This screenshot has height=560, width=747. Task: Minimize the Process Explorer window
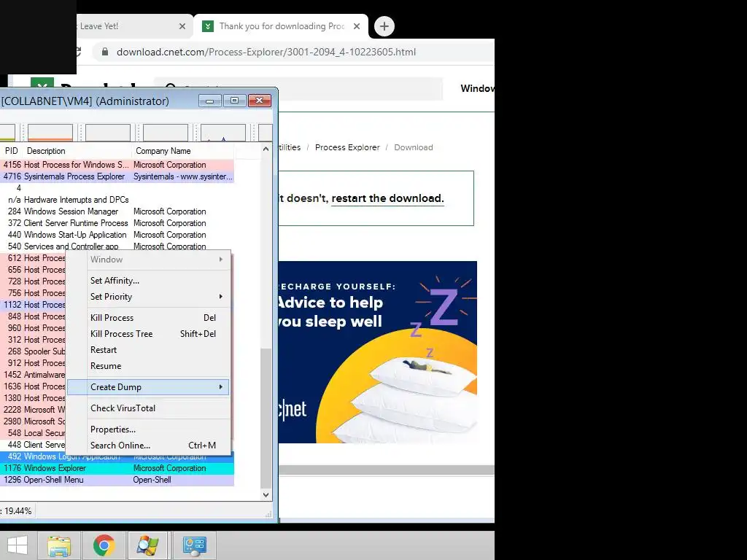click(x=209, y=101)
